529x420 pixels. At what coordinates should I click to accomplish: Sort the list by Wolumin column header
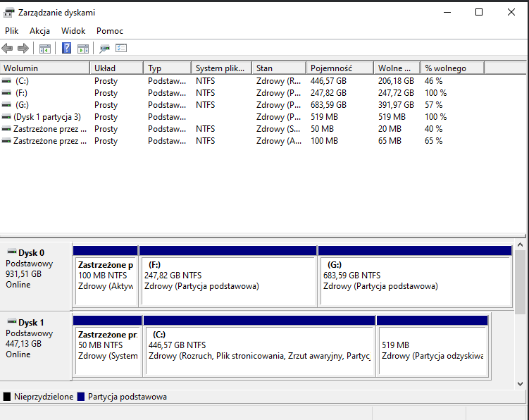coord(45,68)
